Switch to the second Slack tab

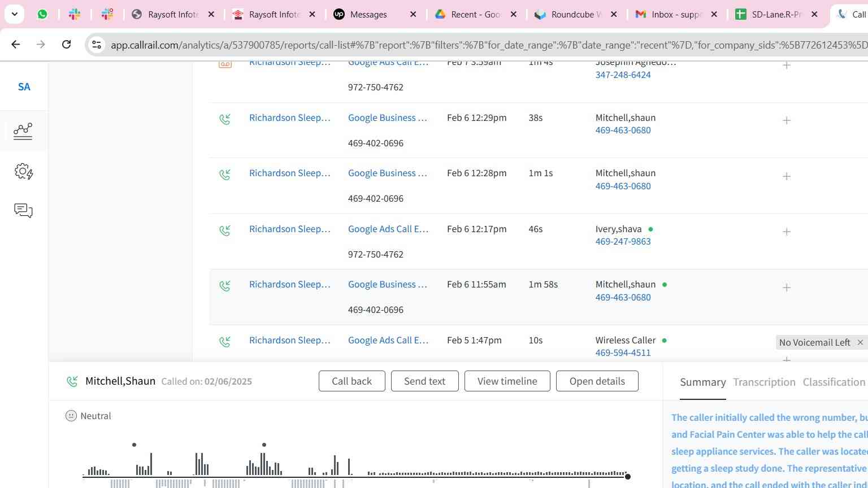click(x=107, y=14)
